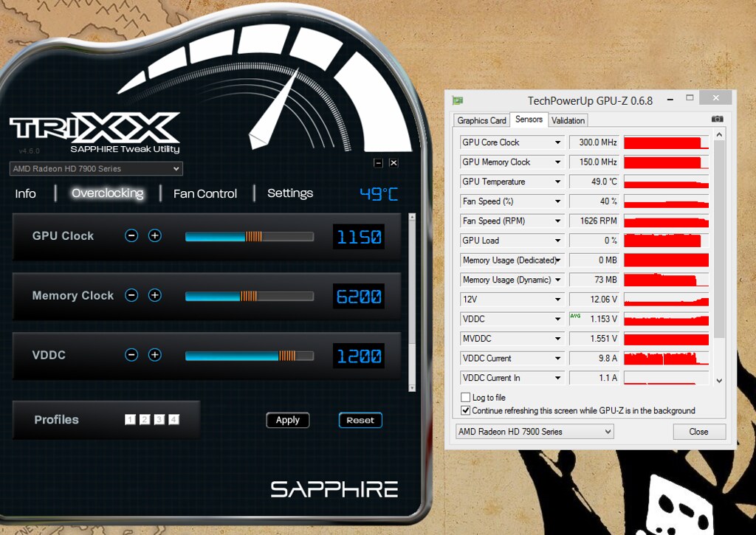
Task: Click the Fan Speed 1626 RPM reading
Action: tap(594, 221)
